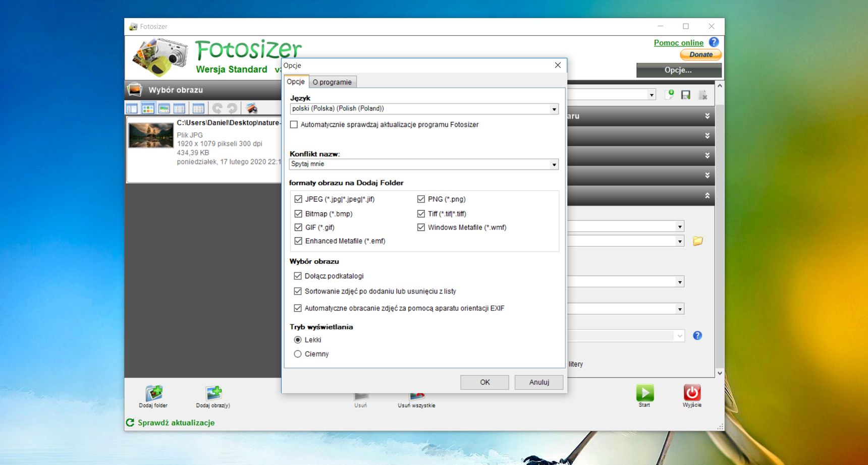Toggle Enhanced Metafile (*.emf) checkbox
Screen dimensions: 868x465
pos(298,241)
